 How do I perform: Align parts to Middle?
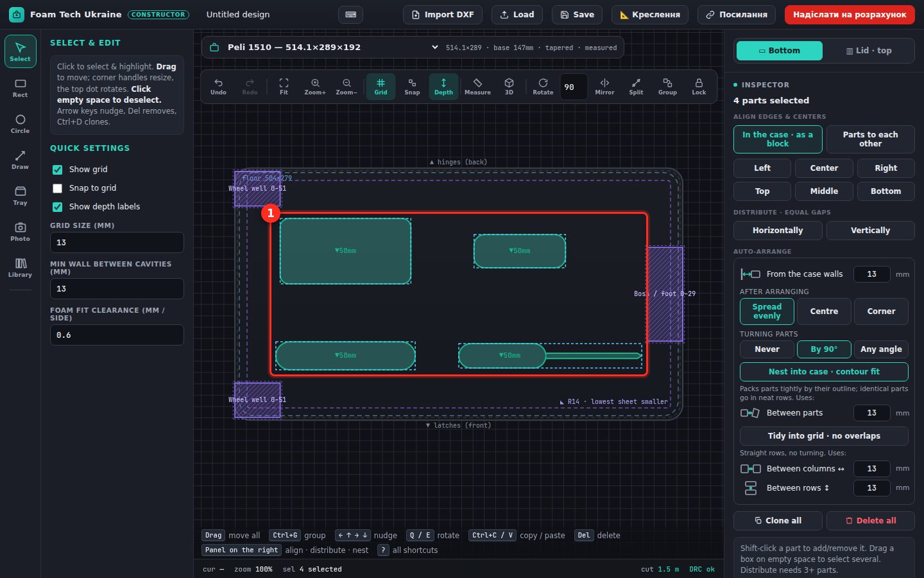point(824,191)
